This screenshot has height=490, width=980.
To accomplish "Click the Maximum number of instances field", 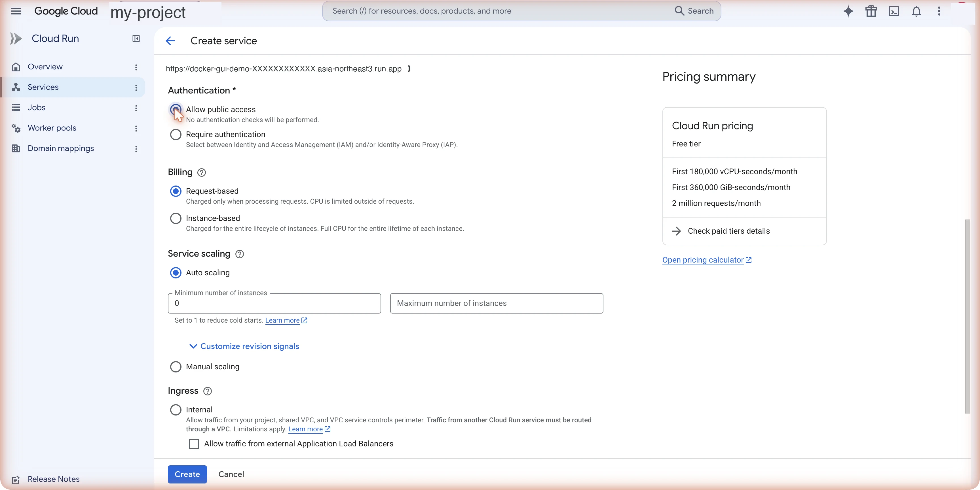I will tap(497, 303).
